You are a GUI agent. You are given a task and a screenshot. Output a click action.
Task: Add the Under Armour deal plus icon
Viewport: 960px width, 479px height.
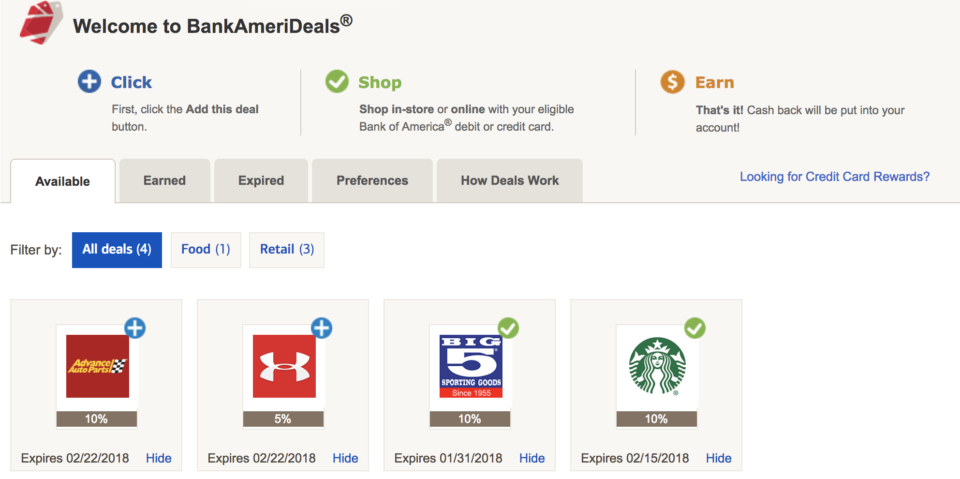pyautogui.click(x=321, y=328)
